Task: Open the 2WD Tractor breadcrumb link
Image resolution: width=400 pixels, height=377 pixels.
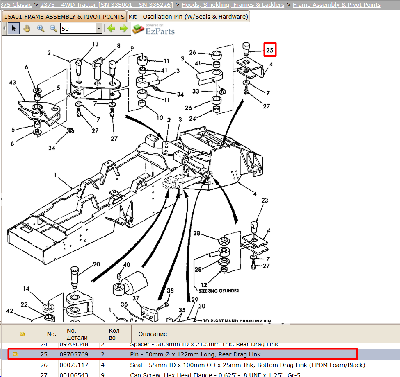Action: click(106, 5)
